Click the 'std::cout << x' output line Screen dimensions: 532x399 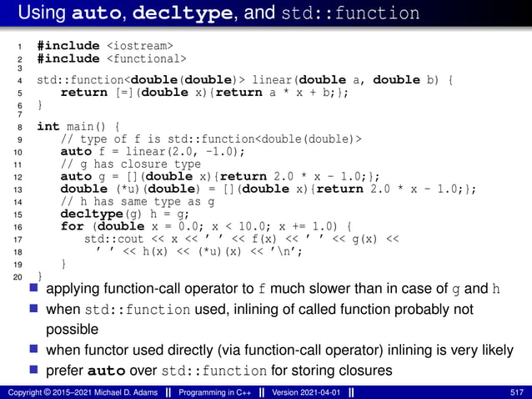242,239
